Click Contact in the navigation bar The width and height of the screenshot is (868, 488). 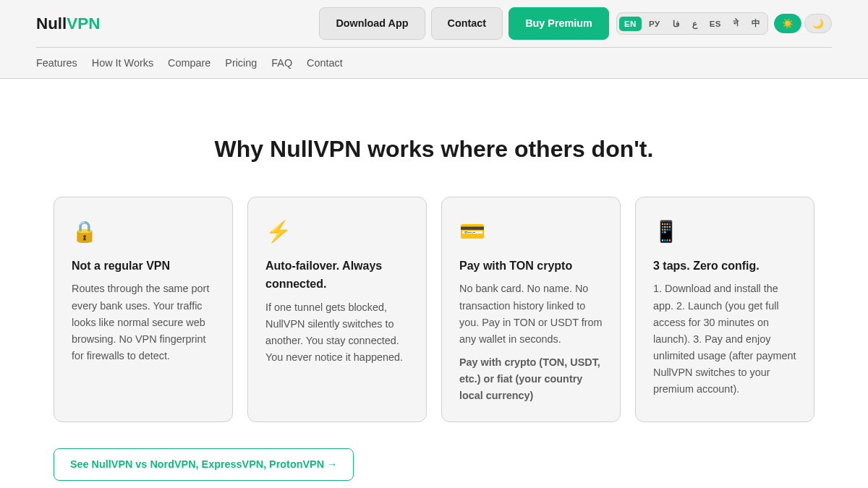(325, 63)
